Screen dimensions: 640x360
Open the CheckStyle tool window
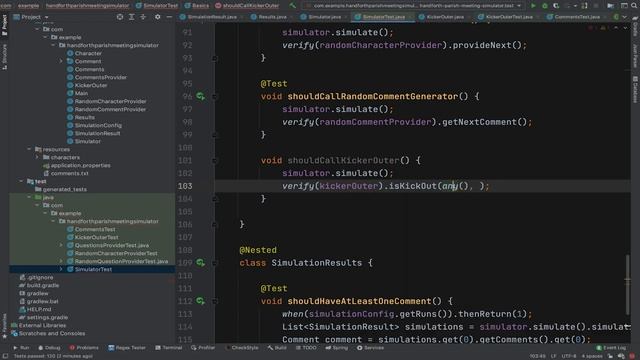coord(241,348)
